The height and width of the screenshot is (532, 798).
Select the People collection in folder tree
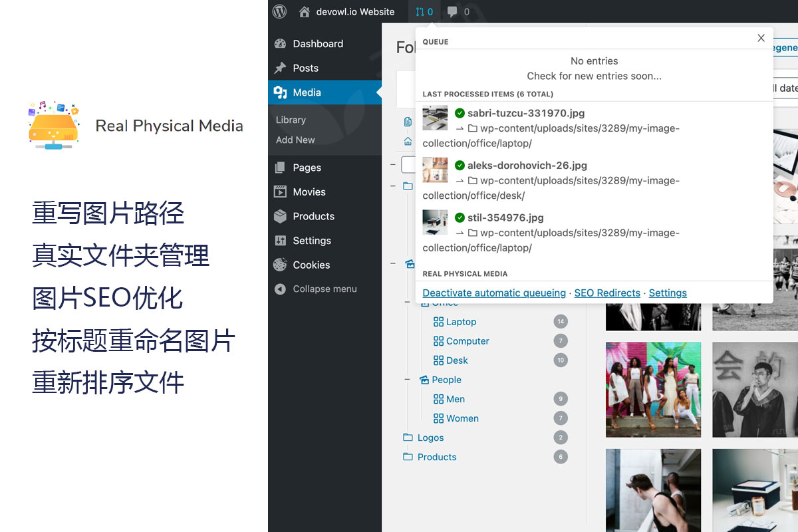(446, 380)
